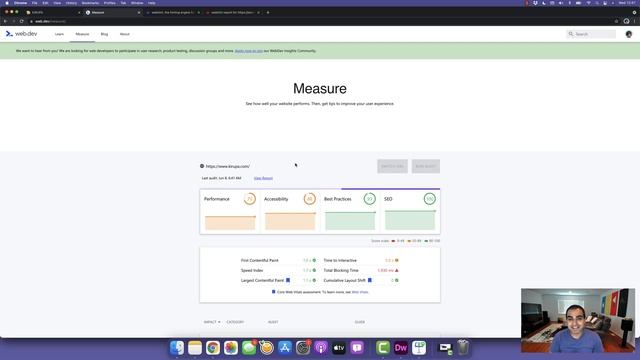Open the View Report link
Viewport: 640px width, 360px height.
tap(263, 178)
